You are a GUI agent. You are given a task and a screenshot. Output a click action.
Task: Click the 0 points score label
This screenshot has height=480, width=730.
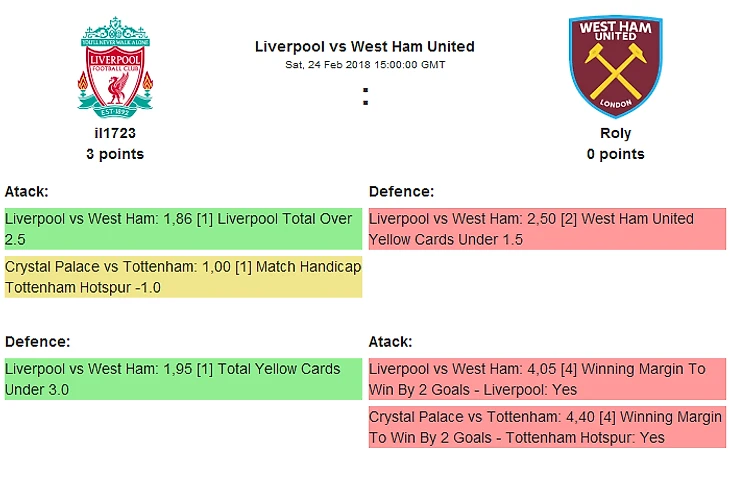point(615,154)
